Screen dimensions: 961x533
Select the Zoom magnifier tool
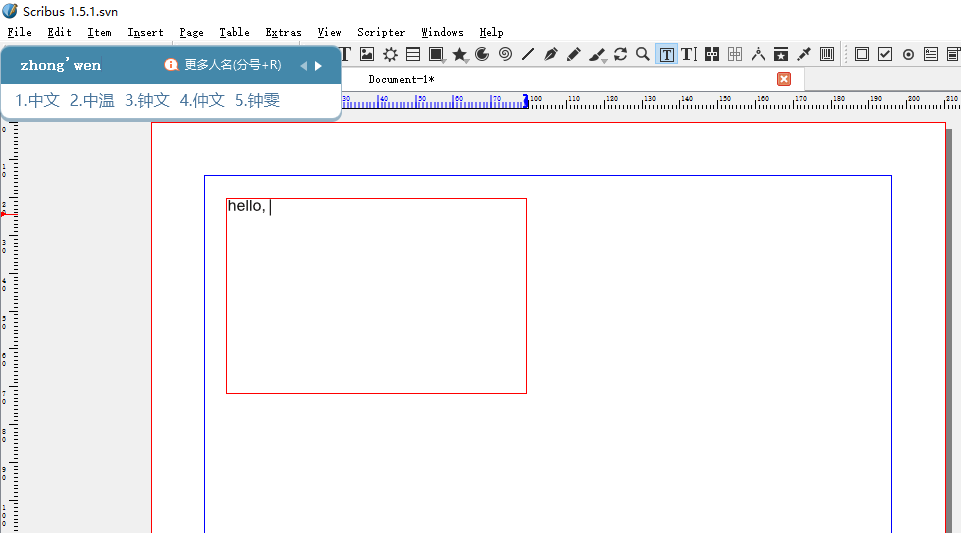[x=643, y=54]
